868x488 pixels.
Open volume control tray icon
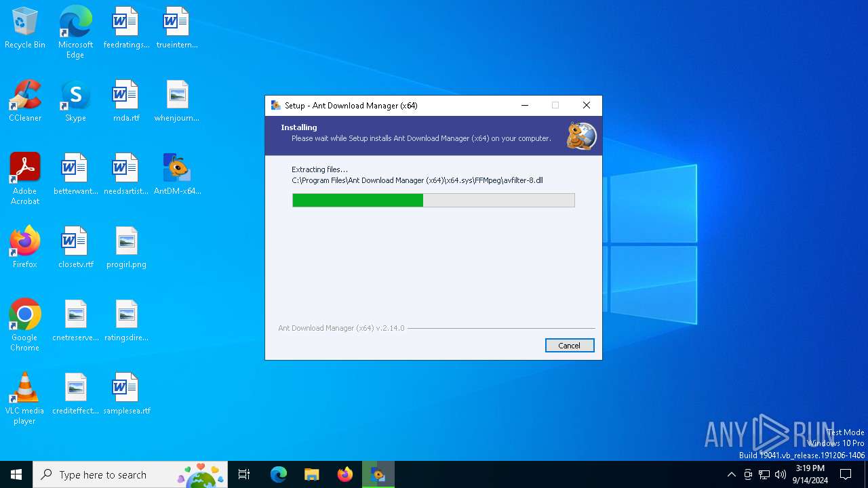coord(781,474)
